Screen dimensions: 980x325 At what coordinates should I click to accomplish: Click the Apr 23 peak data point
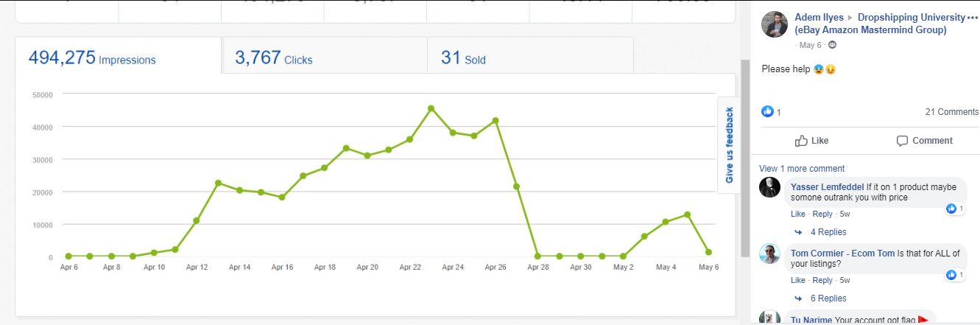pos(431,108)
